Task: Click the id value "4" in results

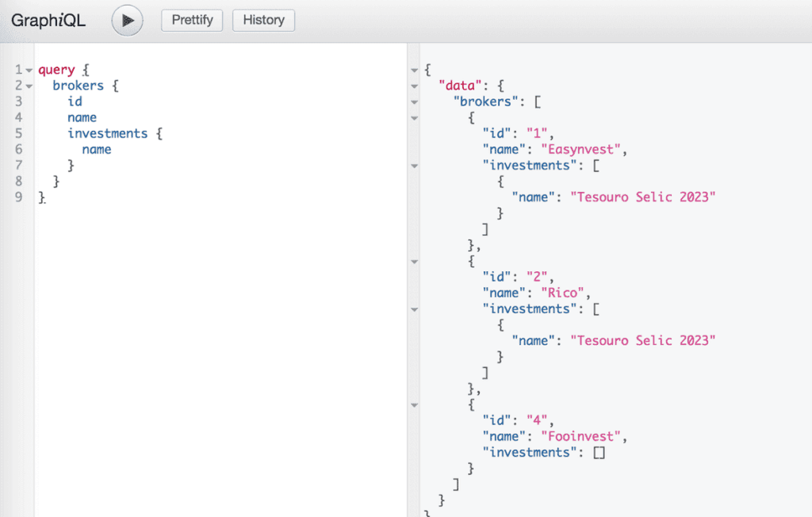Action: point(537,420)
